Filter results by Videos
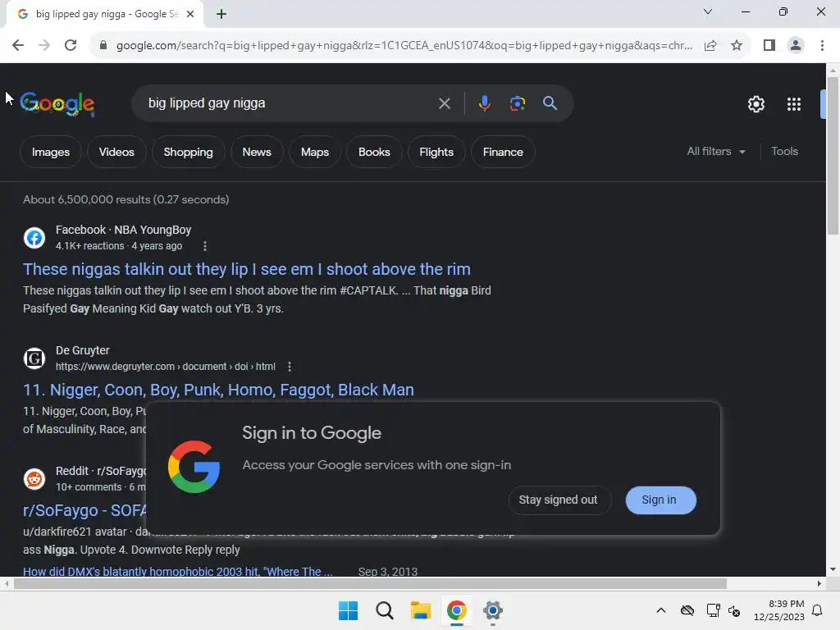The height and width of the screenshot is (630, 840). point(116,152)
